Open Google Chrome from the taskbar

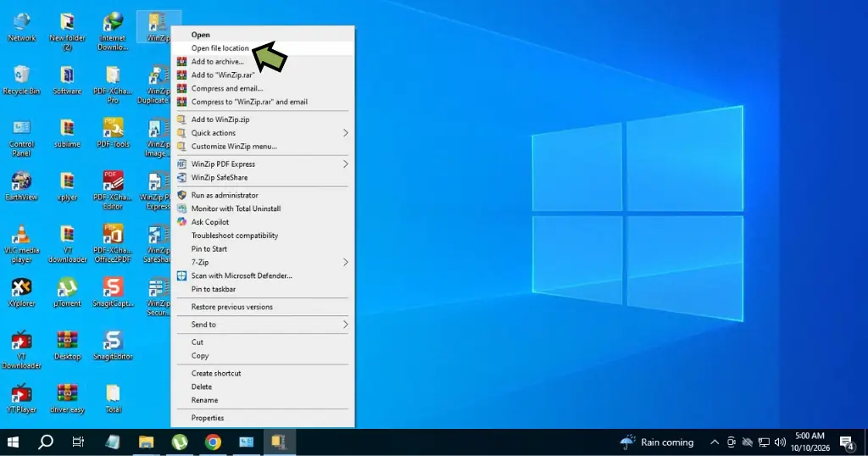213,442
